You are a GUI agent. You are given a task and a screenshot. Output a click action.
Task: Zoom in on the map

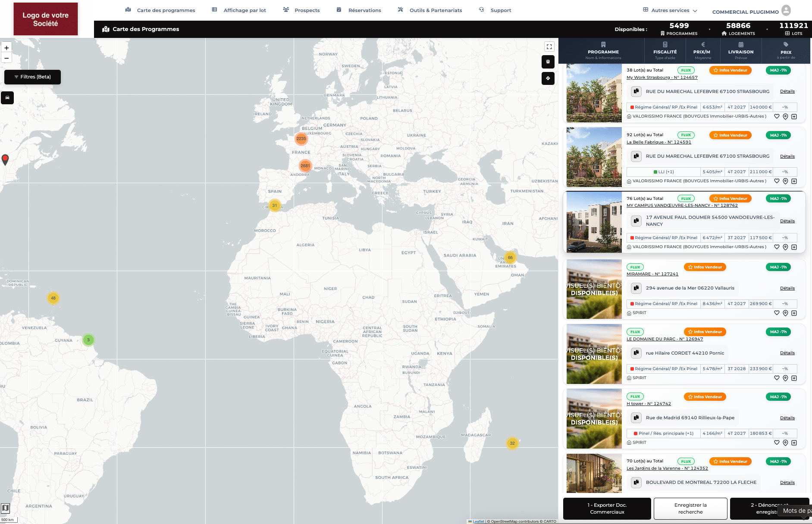point(6,48)
